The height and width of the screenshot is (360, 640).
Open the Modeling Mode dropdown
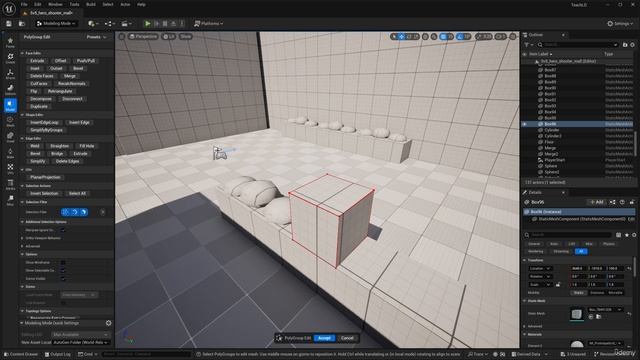[x=56, y=24]
